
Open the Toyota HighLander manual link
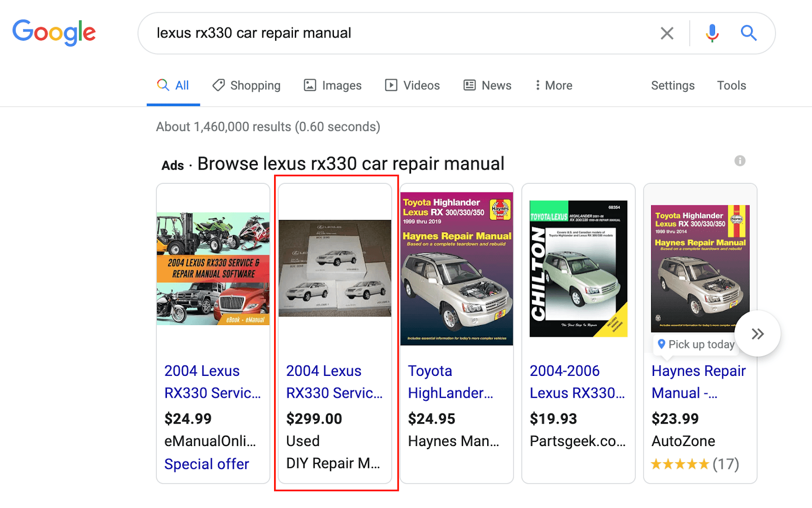[451, 382]
